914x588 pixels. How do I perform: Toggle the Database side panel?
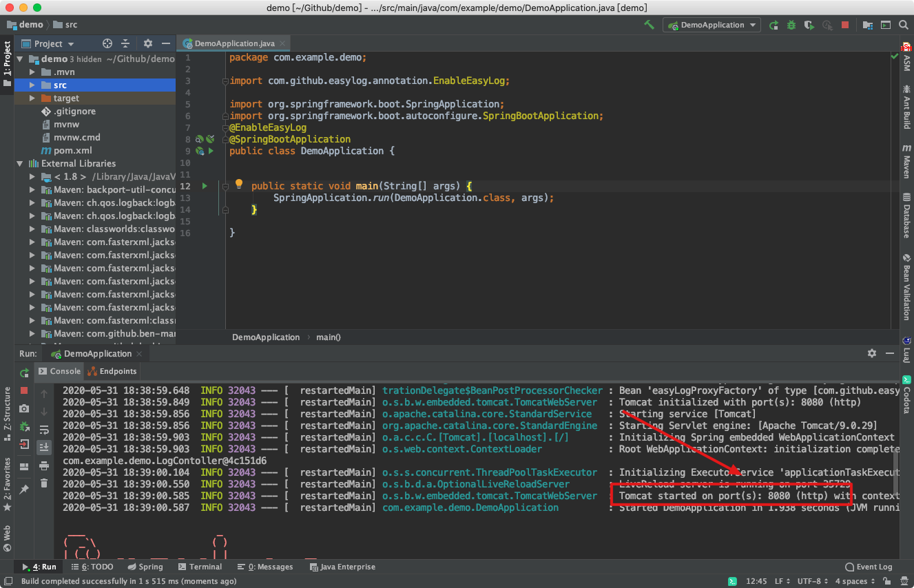point(906,216)
